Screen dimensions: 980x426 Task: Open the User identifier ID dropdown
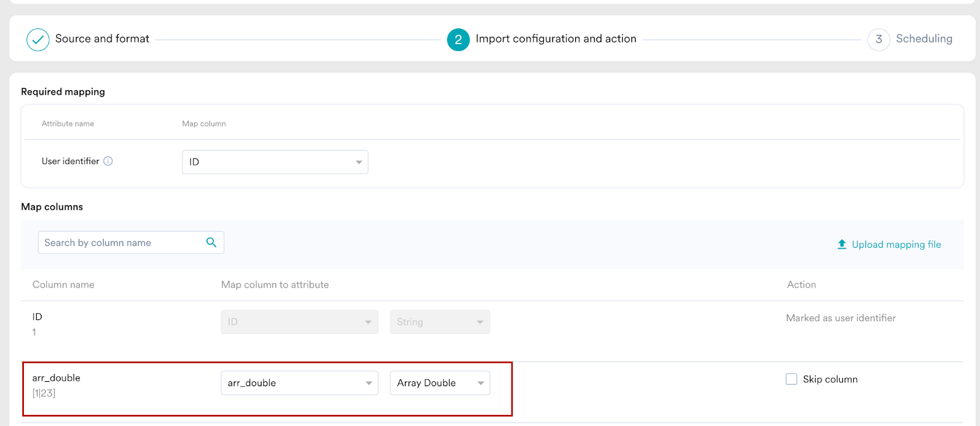click(275, 162)
